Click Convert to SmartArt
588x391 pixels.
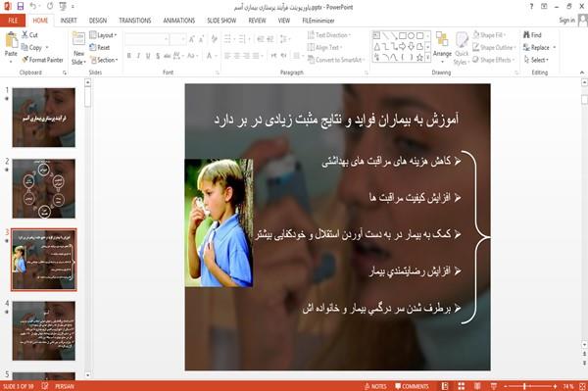pyautogui.click(x=335, y=60)
